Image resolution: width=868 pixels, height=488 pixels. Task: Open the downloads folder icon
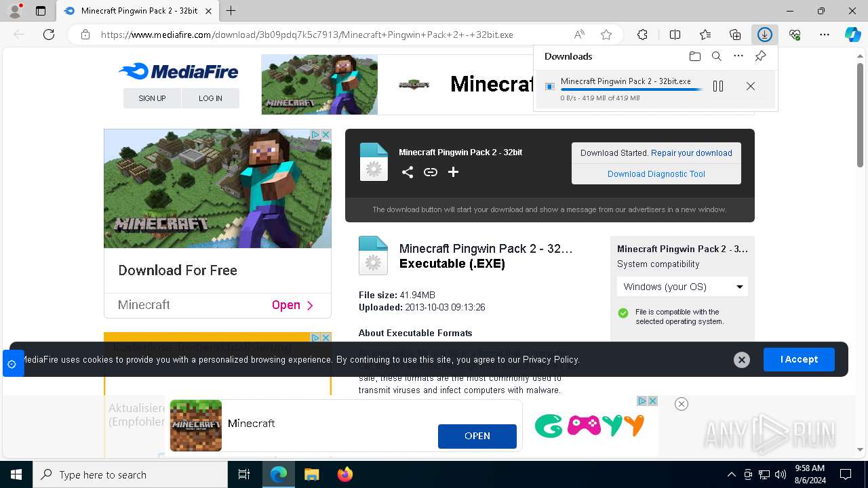point(694,56)
